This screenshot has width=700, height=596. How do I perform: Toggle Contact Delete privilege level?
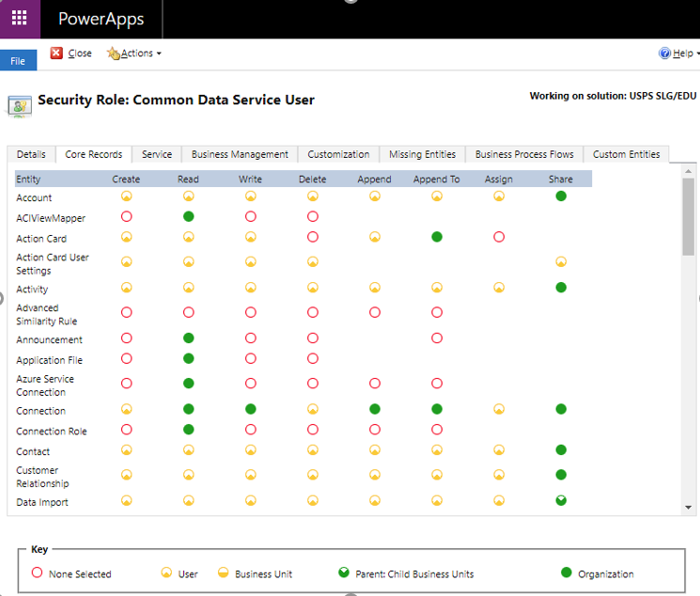coord(313,450)
